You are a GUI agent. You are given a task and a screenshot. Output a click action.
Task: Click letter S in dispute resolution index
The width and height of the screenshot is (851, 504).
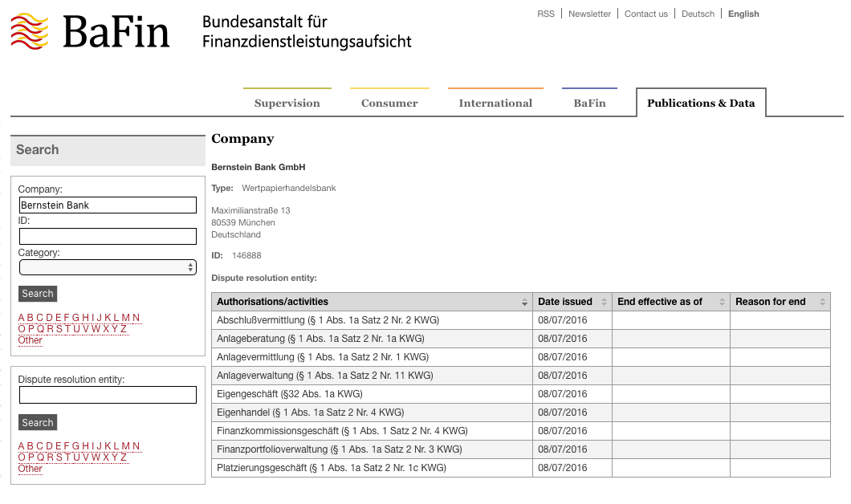point(59,457)
